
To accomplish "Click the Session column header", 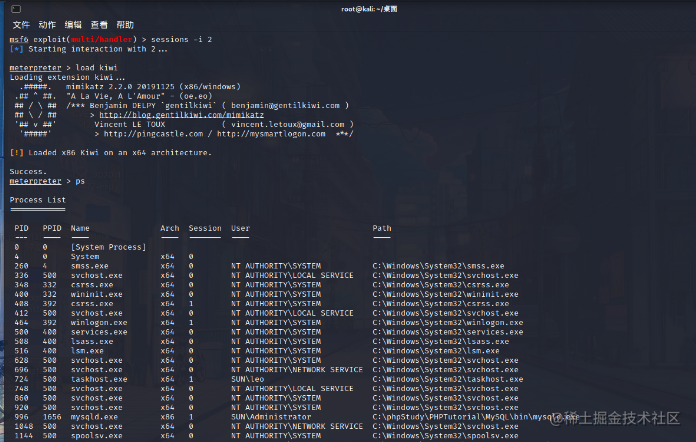I will [205, 228].
